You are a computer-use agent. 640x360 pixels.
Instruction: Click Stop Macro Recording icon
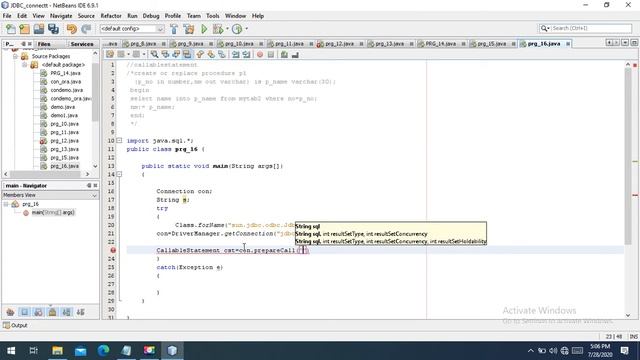pyautogui.click(x=271, y=54)
